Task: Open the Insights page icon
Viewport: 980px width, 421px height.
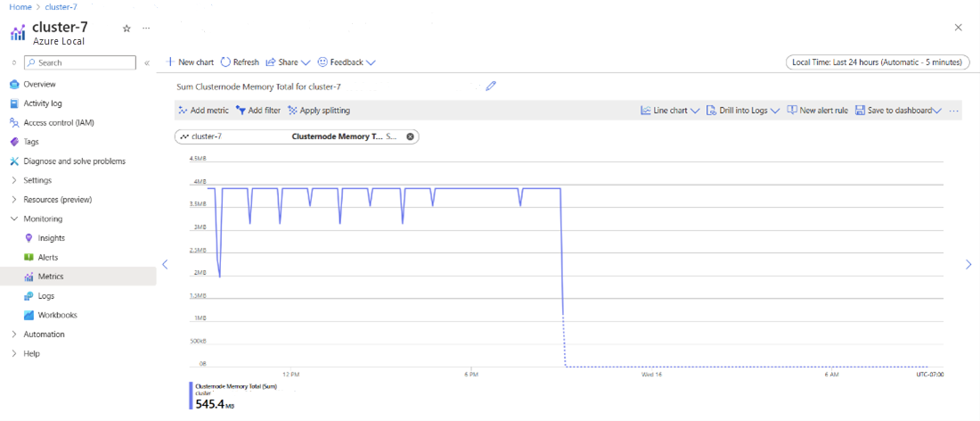Action: coord(29,238)
